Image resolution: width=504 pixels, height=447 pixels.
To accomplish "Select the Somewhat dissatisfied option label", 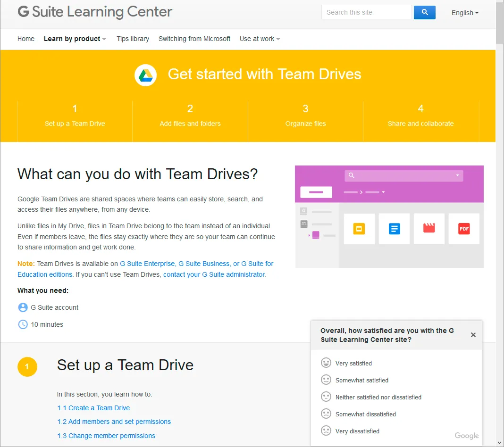I will point(366,414).
